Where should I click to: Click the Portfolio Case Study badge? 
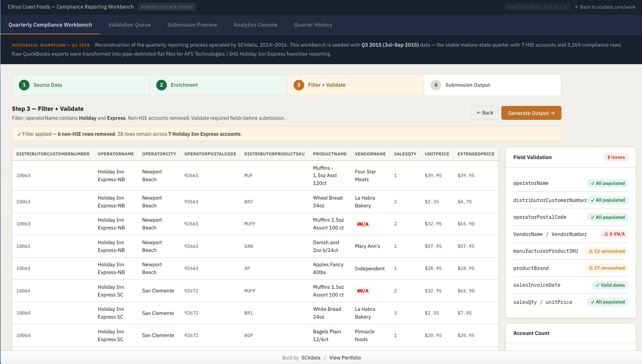coord(167,7)
